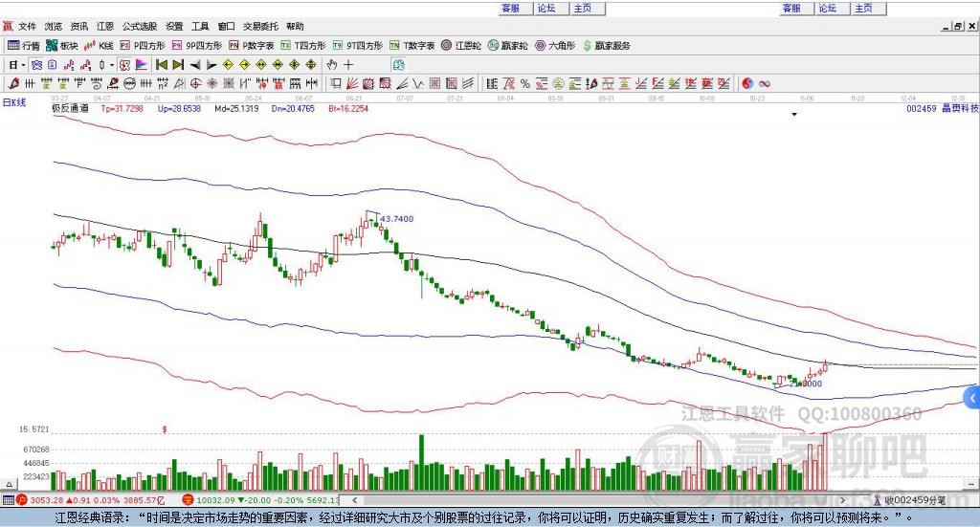This screenshot has height=527, width=980.
Task: Click the small black dropdown triangle above chart
Action: pyautogui.click(x=794, y=115)
